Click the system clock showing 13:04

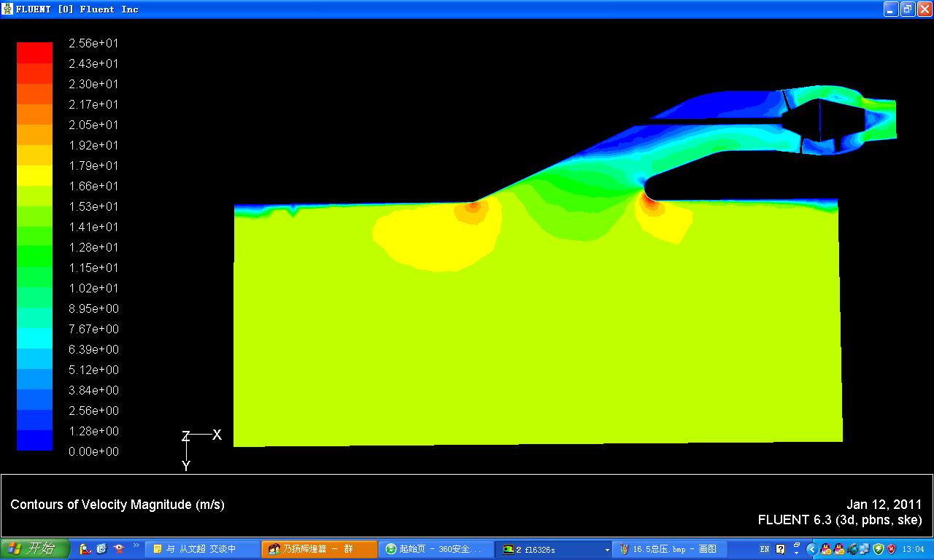pos(913,549)
